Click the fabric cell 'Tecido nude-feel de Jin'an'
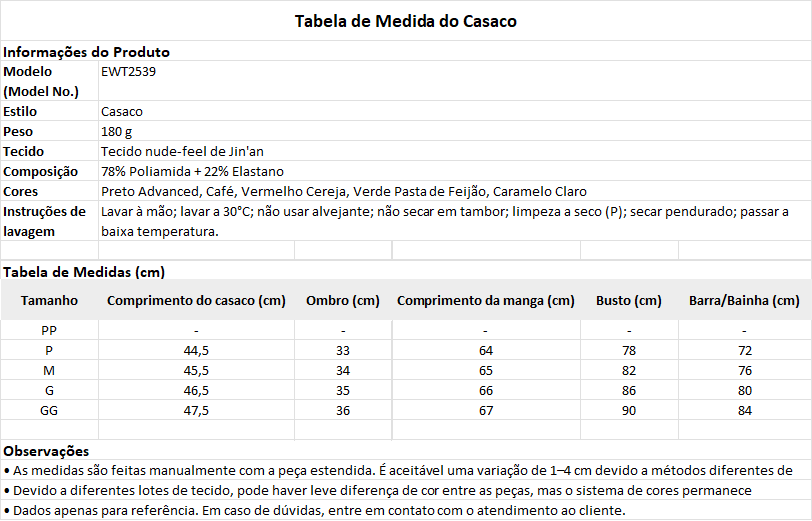This screenshot has width=812, height=521. [x=182, y=152]
